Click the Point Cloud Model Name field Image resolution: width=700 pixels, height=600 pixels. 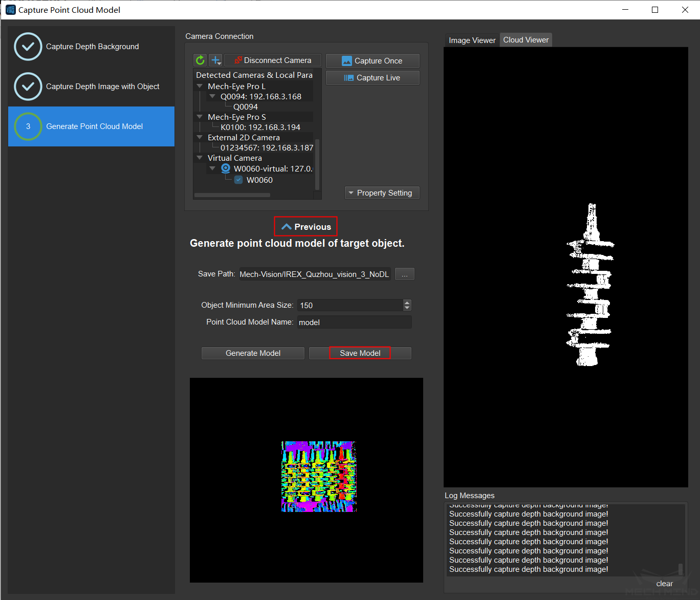click(354, 322)
